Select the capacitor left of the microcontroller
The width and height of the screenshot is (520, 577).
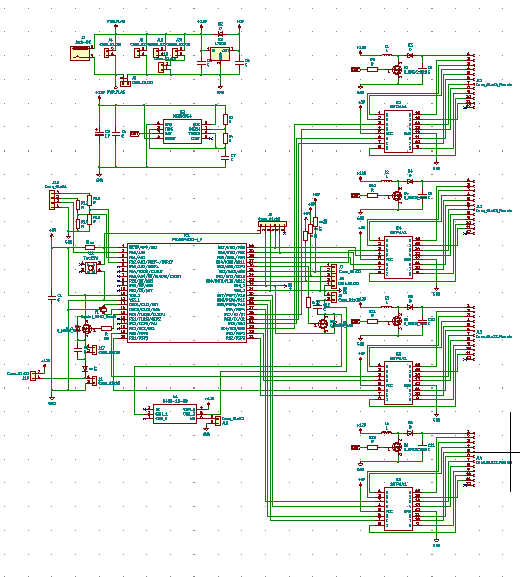[x=52, y=297]
